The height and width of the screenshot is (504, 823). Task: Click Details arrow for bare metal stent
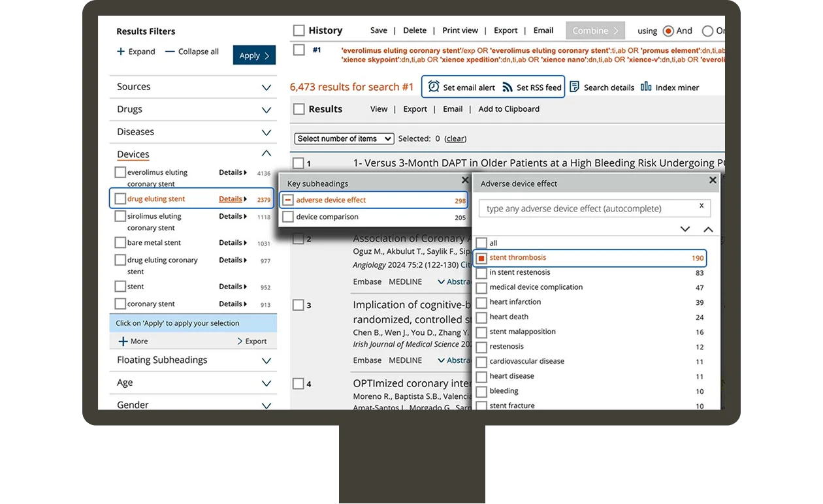tap(245, 243)
